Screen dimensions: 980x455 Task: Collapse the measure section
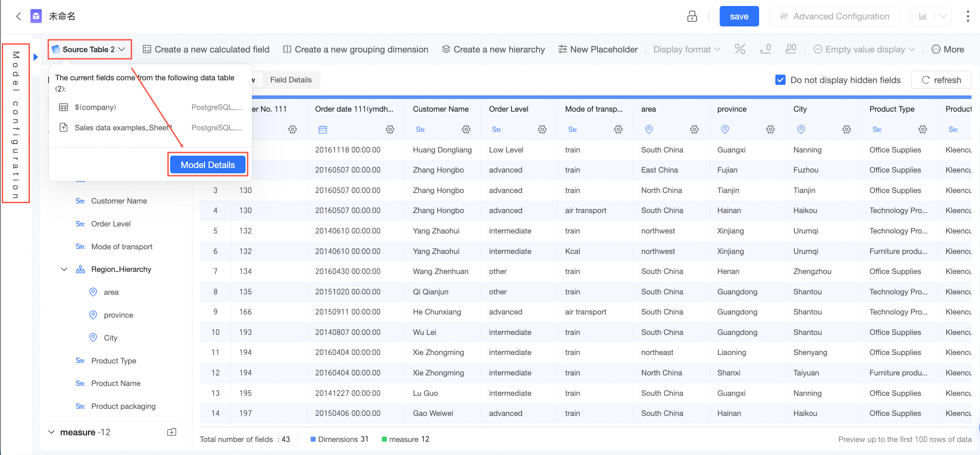51,432
